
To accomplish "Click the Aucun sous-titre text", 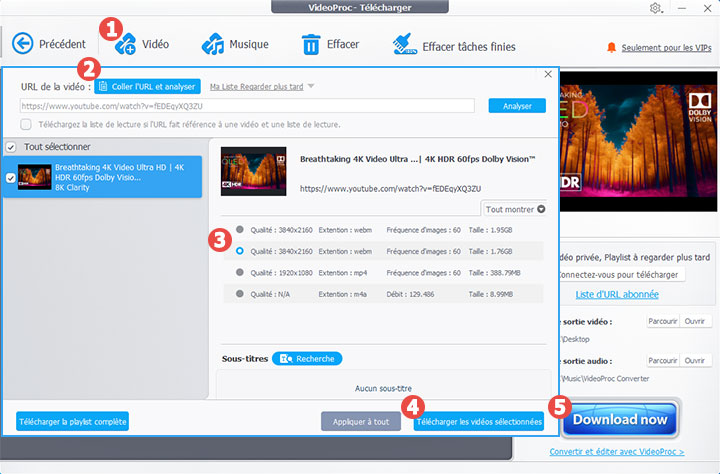I will click(x=383, y=389).
